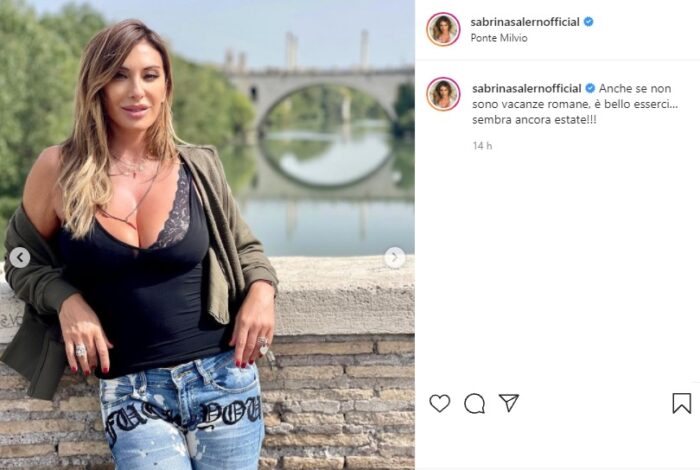Click the main post photo
This screenshot has width=700, height=470.
207,235
